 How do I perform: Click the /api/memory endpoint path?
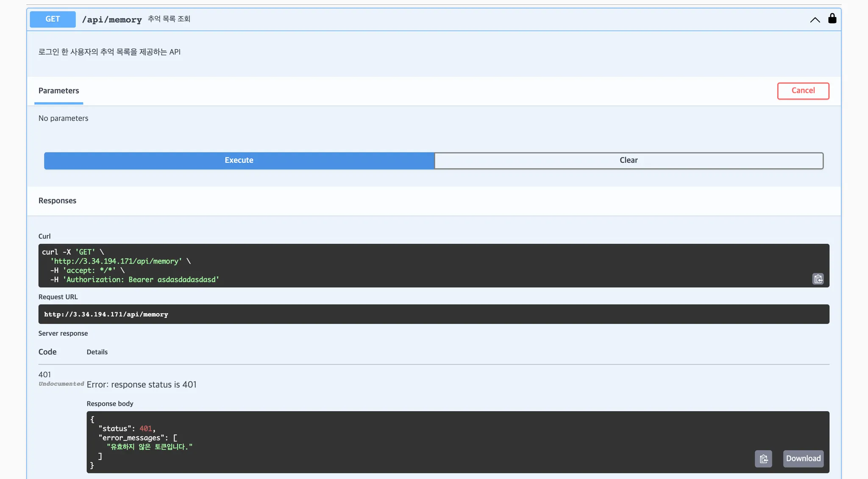(112, 19)
